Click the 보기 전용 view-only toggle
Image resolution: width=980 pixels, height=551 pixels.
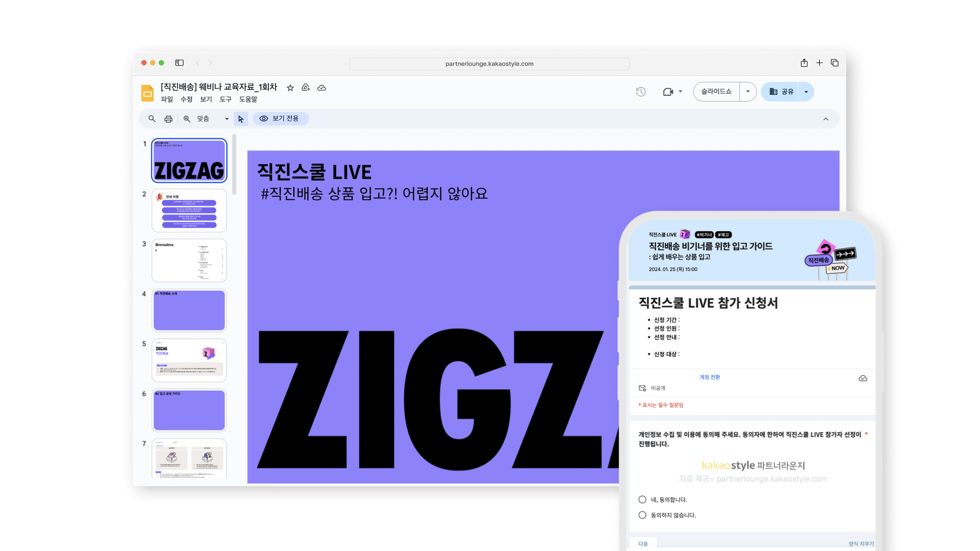click(x=280, y=118)
